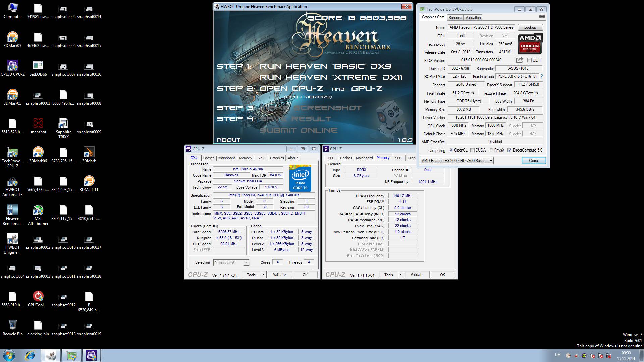
Task: Click the DE language indicator in taskbar
Action: tap(557, 355)
